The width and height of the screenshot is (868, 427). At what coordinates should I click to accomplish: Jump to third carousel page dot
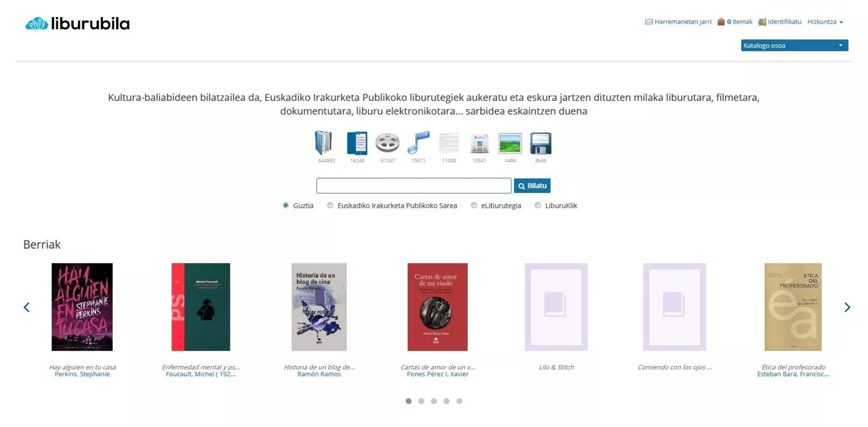point(434,401)
